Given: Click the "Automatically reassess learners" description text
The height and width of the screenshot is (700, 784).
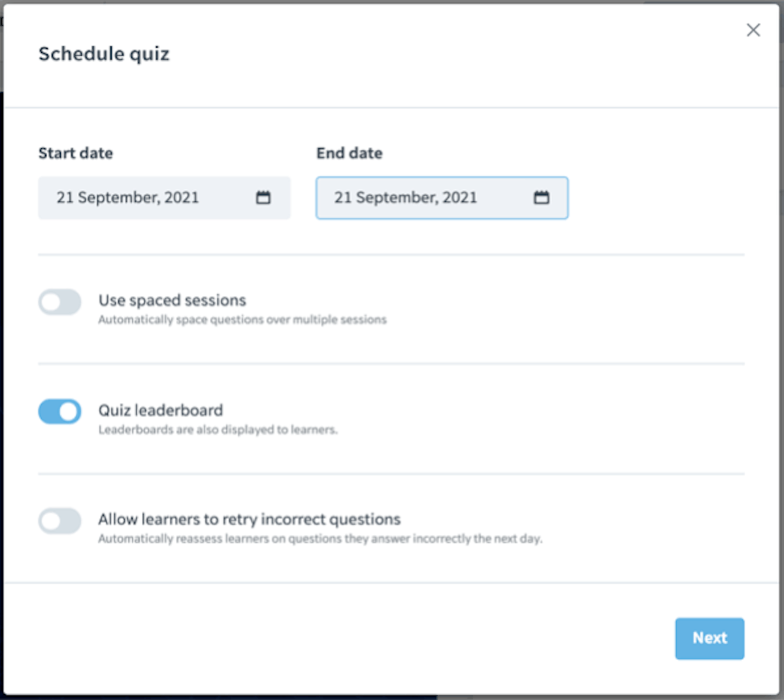Looking at the screenshot, I should [320, 539].
